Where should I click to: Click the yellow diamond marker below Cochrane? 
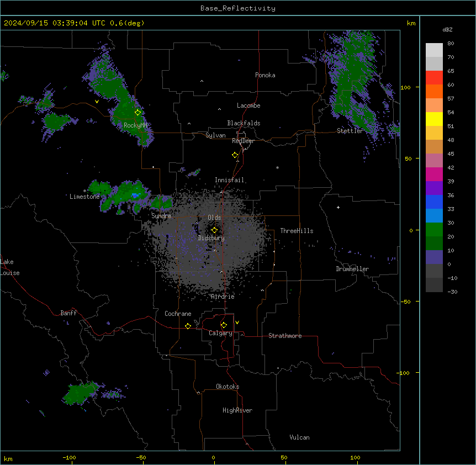tap(188, 326)
